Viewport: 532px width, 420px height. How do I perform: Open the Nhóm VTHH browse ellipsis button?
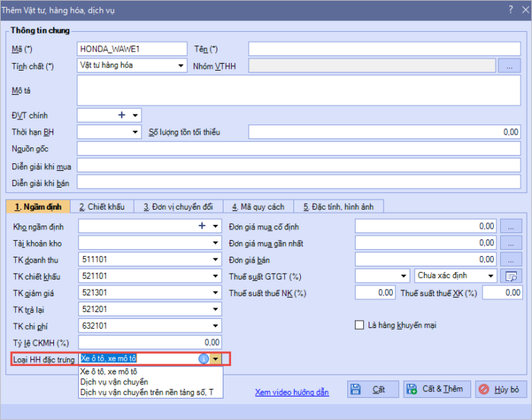[x=509, y=66]
